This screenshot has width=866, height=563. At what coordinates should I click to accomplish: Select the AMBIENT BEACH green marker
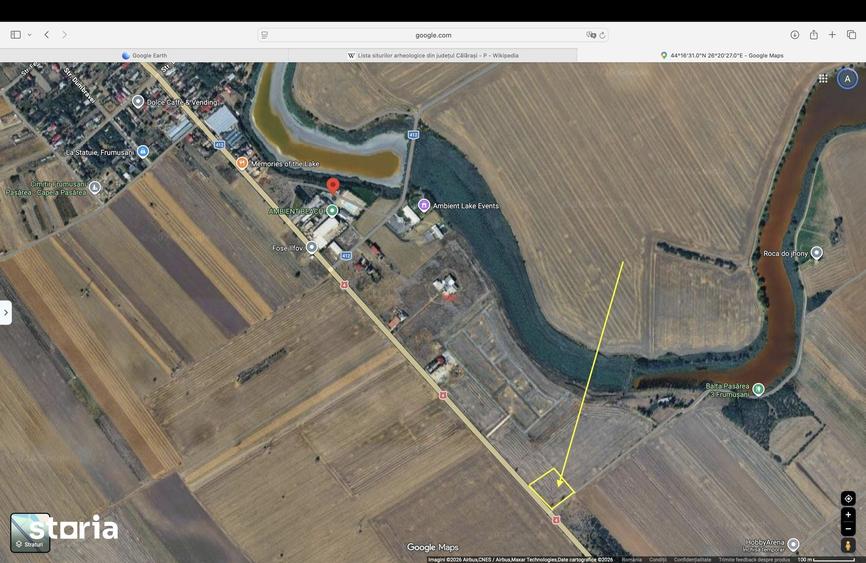coord(332,211)
